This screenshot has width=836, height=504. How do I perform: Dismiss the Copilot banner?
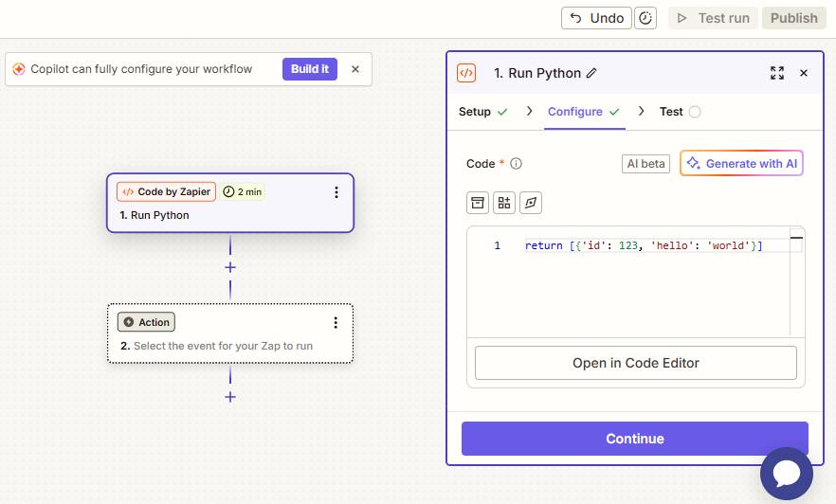pos(355,69)
